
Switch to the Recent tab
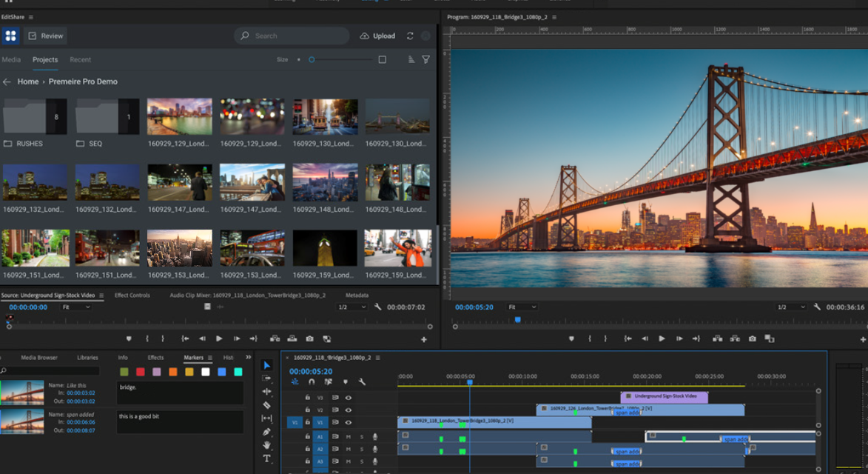[x=80, y=59]
